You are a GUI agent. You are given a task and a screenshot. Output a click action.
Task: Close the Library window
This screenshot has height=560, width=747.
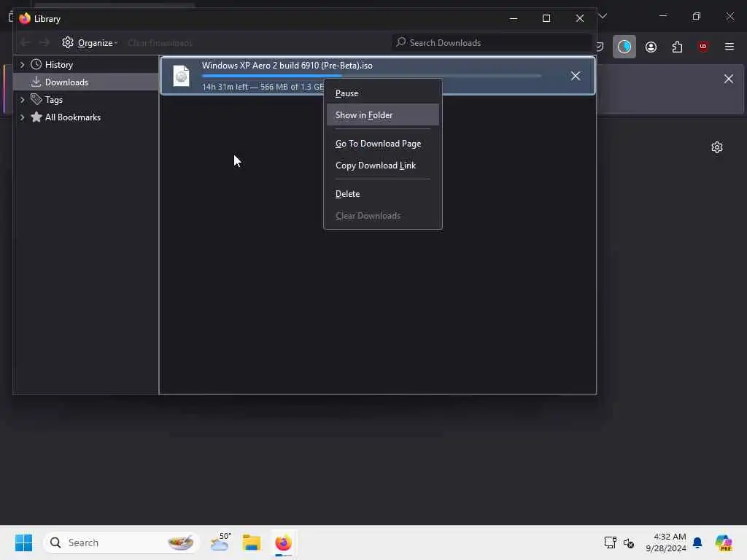579,18
